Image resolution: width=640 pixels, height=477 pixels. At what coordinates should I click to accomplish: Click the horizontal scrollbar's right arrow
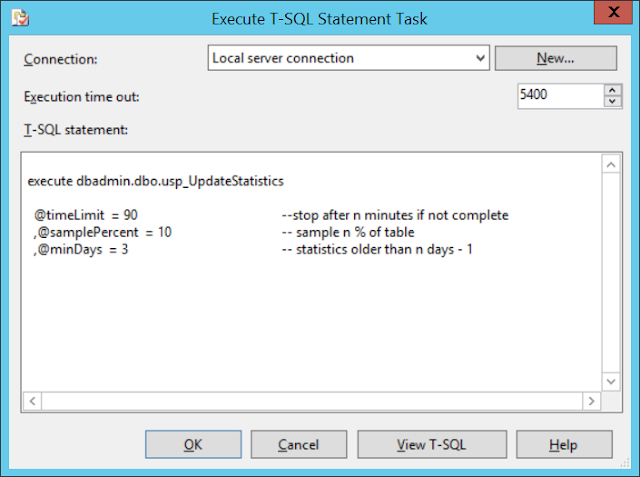coord(591,401)
